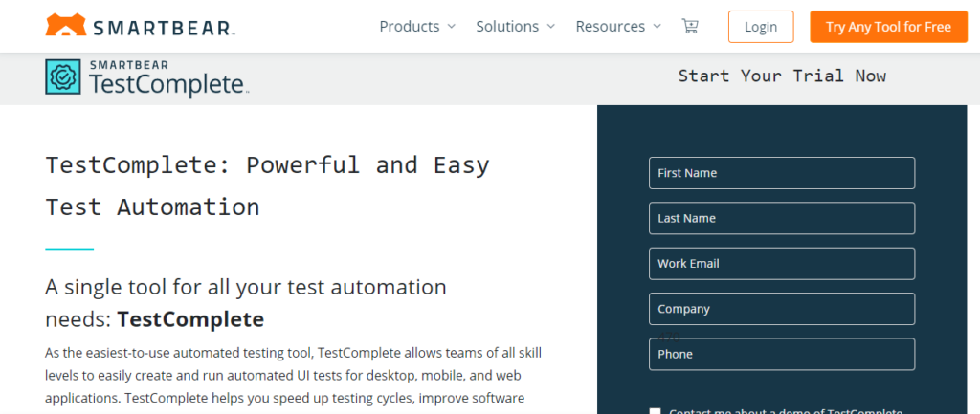Viewport: 980px width, 414px height.
Task: Click the SmartBear logo
Action: point(141,26)
